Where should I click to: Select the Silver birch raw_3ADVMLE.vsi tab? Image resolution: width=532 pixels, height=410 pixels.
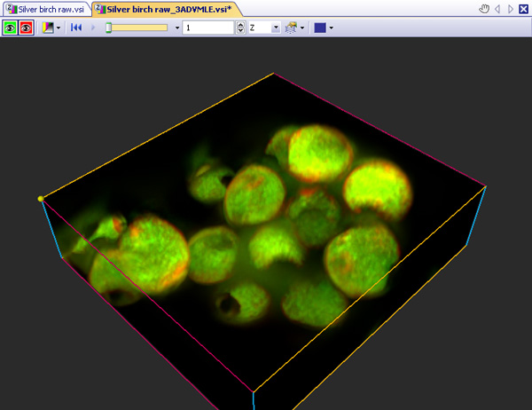click(x=165, y=9)
